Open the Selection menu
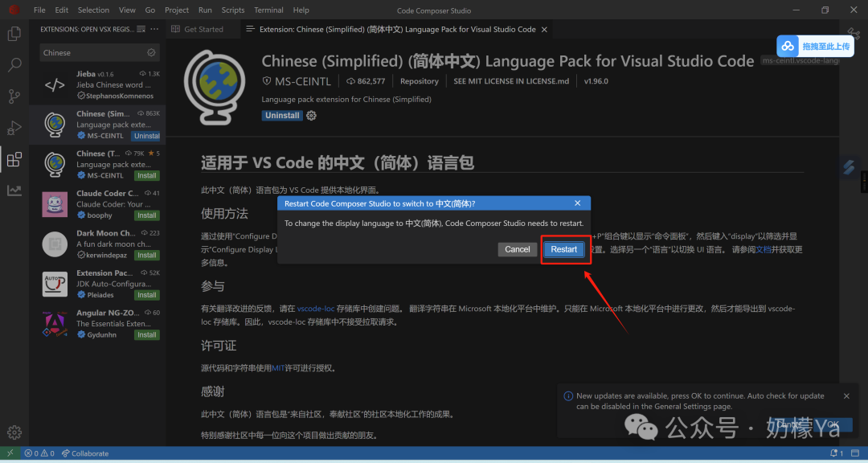This screenshot has width=868, height=463. 93,10
